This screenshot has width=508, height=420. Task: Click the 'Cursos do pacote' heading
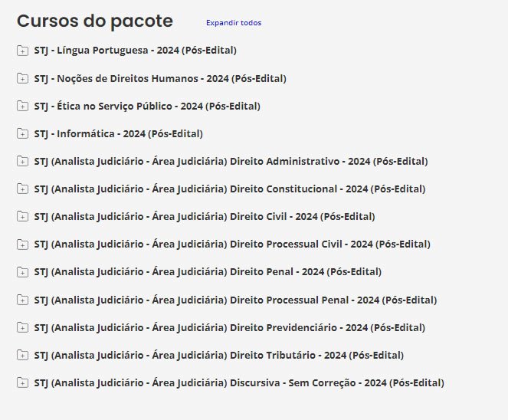95,21
